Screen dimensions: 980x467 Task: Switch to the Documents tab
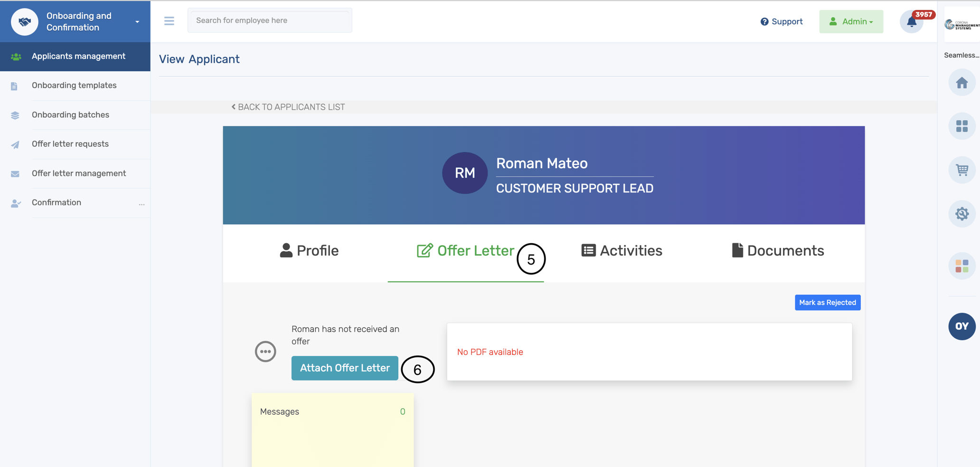click(778, 250)
